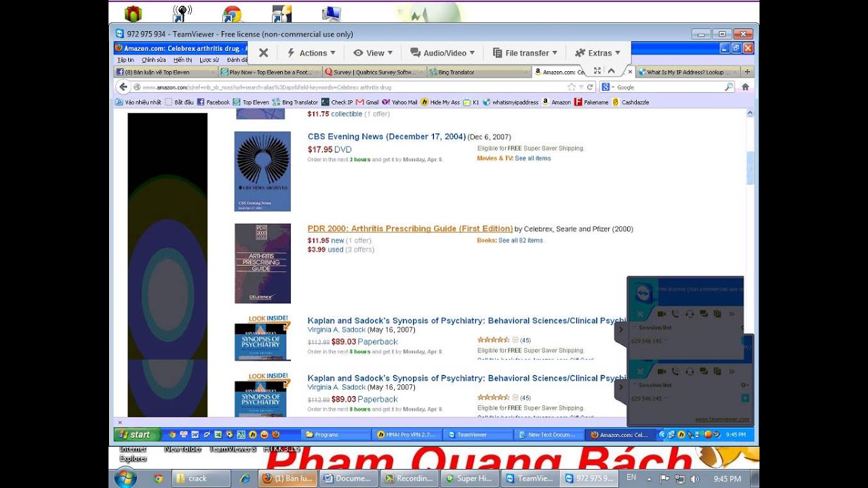The image size is (868, 488).
Task: Switch to What Is My IP Address tab
Action: point(688,72)
